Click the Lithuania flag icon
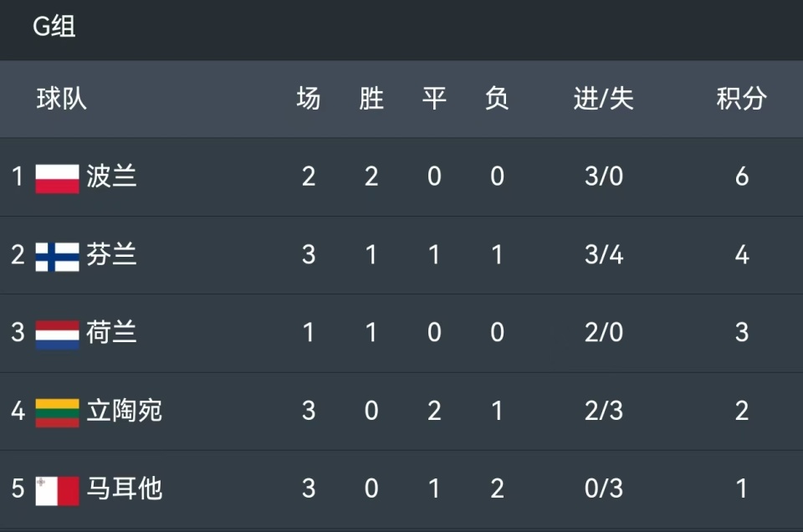The height and width of the screenshot is (532, 803). click(58, 412)
